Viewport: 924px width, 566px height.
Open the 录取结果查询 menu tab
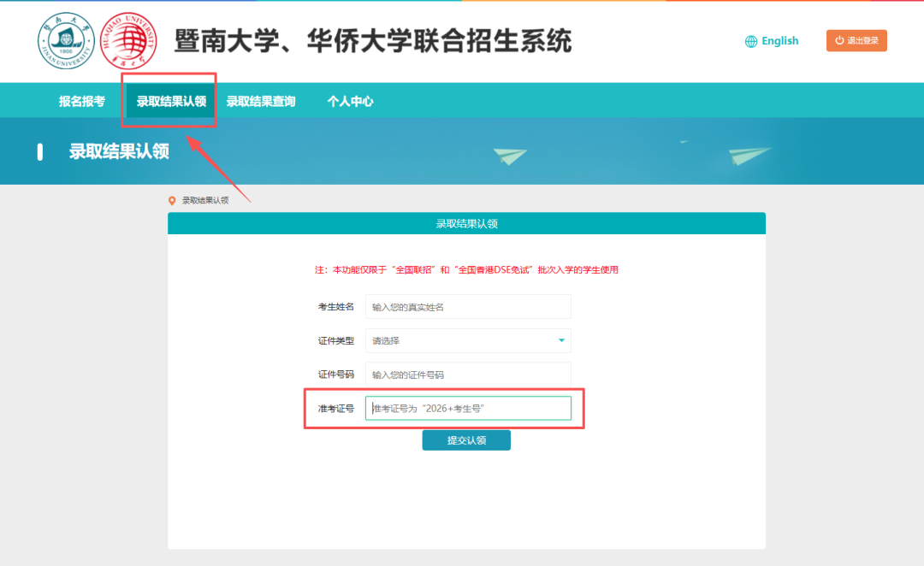[x=261, y=101]
